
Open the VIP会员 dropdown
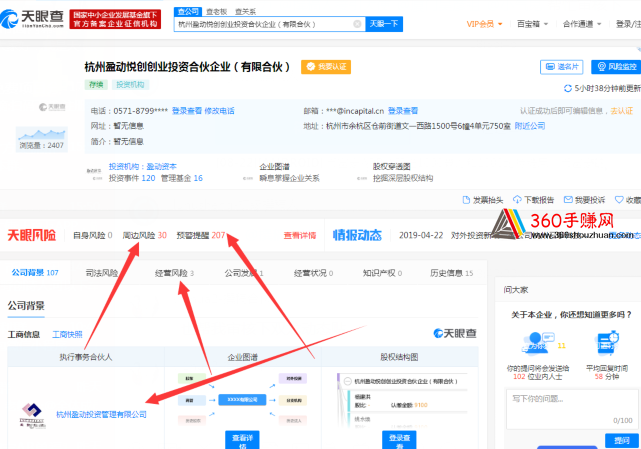484,24
